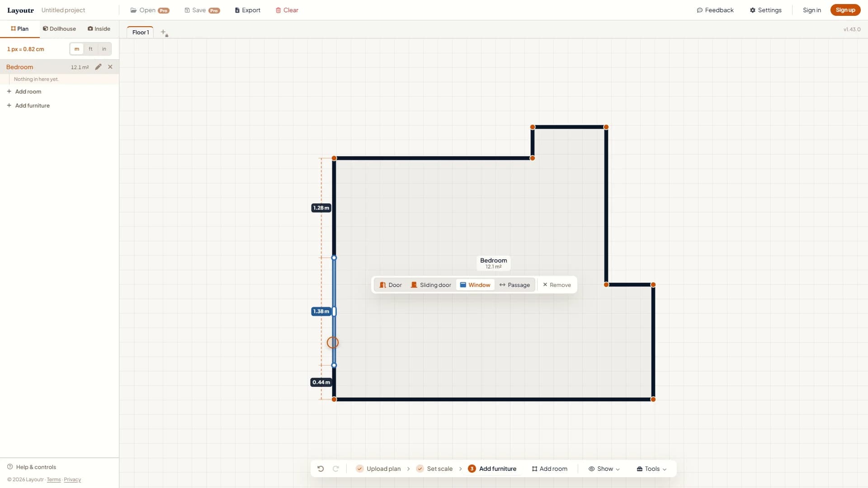This screenshot has height=488, width=868.
Task: Open the Terms link in footer
Action: 54,479
